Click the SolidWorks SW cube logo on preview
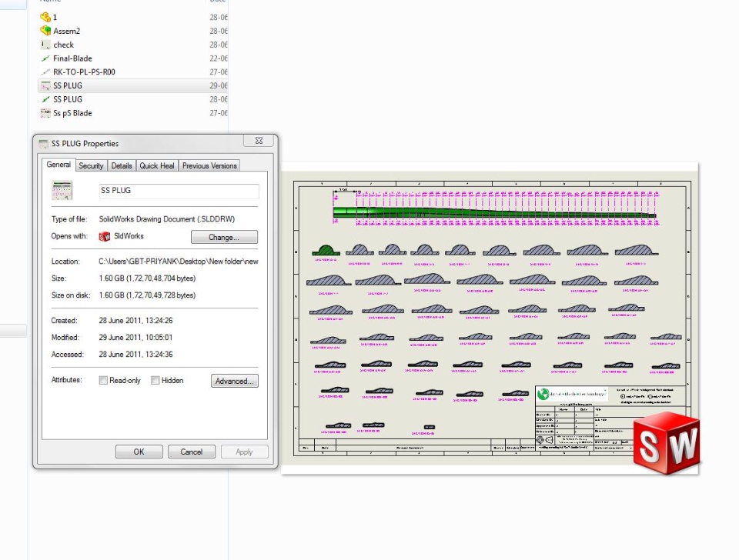This screenshot has width=739, height=560. tap(667, 443)
